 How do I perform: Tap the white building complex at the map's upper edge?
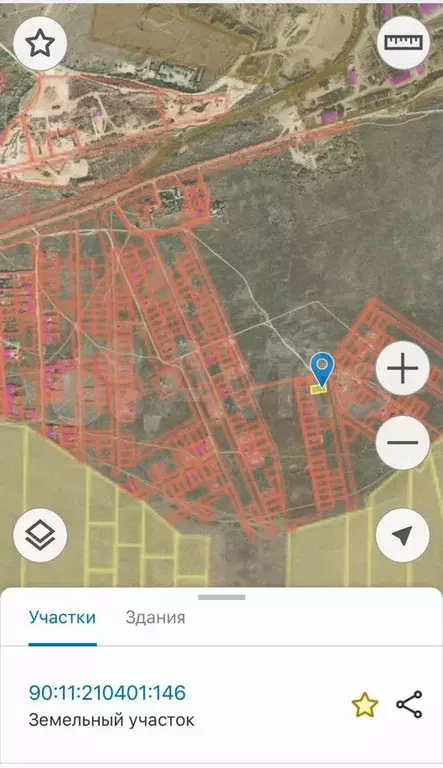click(174, 74)
